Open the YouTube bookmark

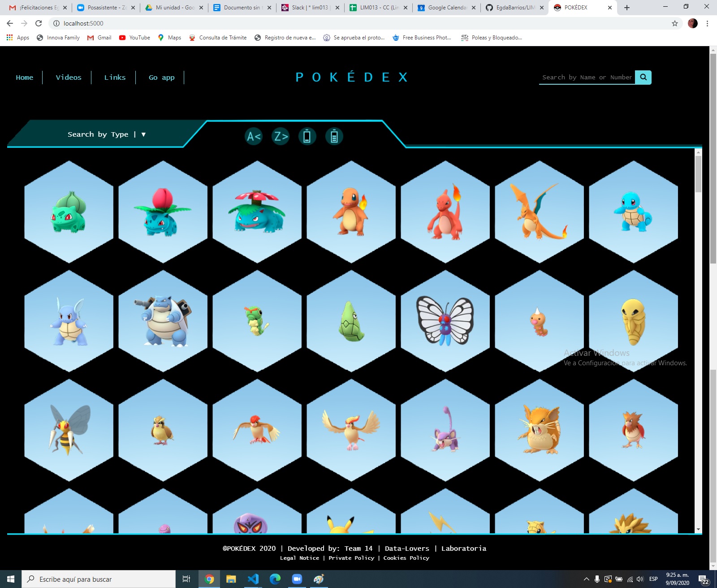click(134, 38)
